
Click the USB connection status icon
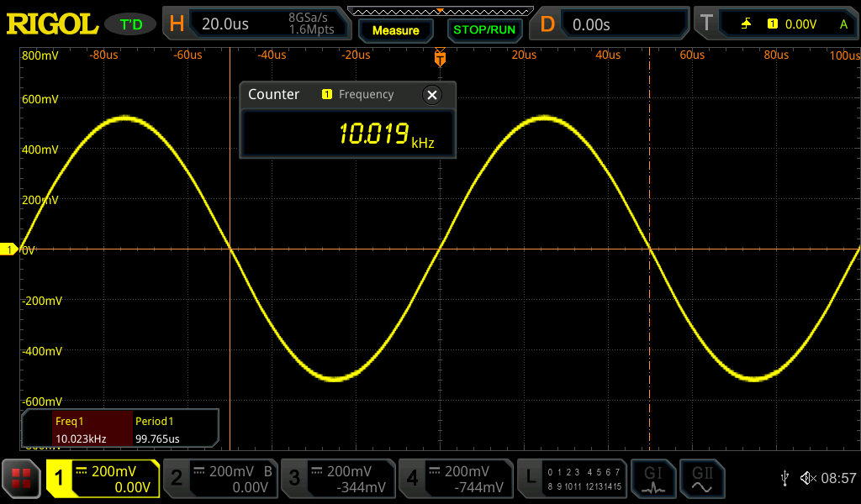point(784,478)
